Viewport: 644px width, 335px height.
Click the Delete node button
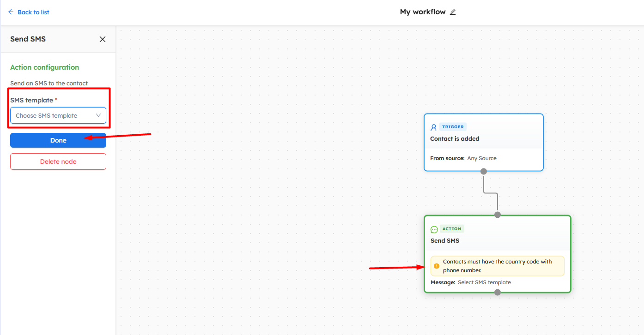58,162
